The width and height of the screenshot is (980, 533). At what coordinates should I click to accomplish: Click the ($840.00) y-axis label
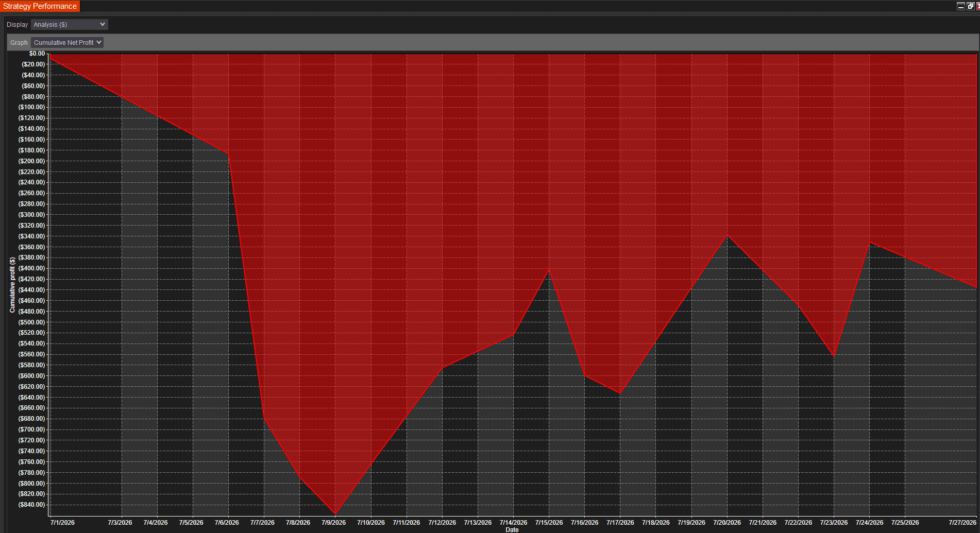click(x=32, y=505)
